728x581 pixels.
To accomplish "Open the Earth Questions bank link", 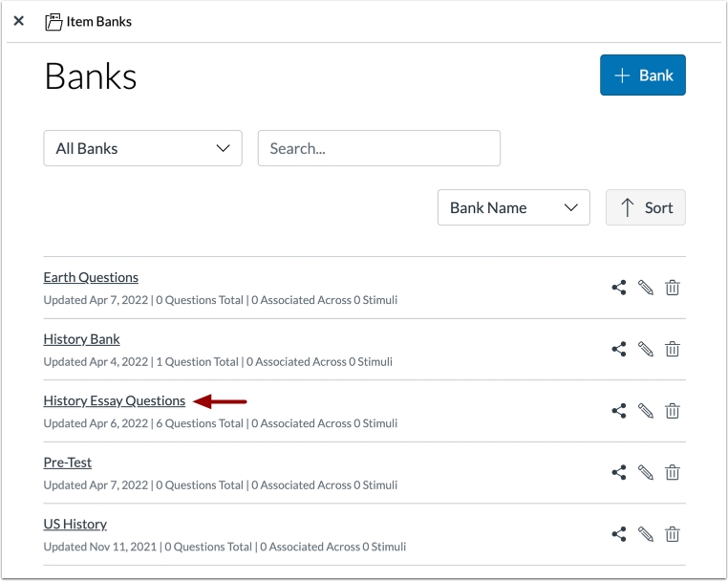I will (x=91, y=277).
